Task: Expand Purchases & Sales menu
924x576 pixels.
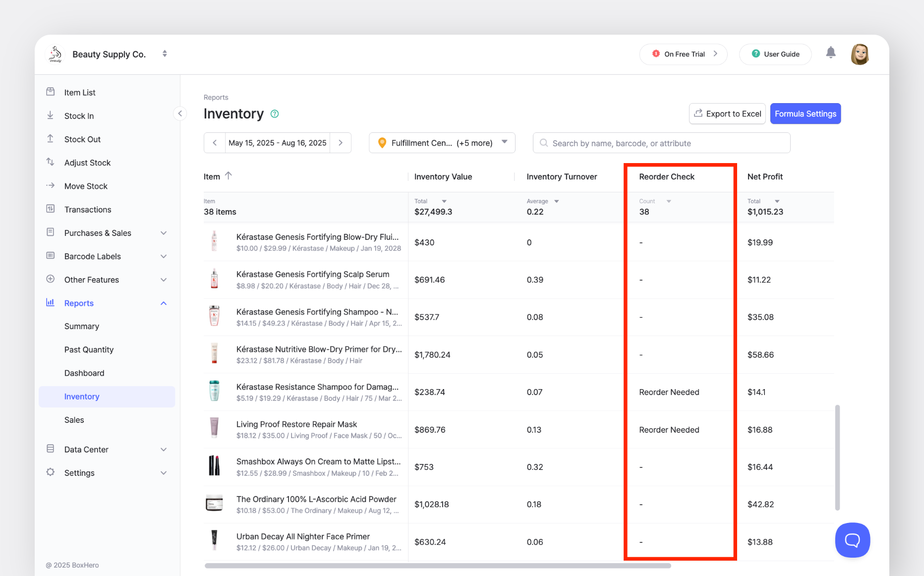Action: (x=163, y=233)
